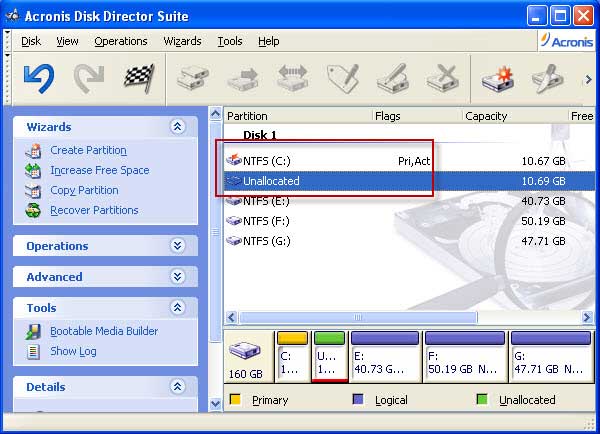Click the Delete partition X icon

tap(443, 78)
